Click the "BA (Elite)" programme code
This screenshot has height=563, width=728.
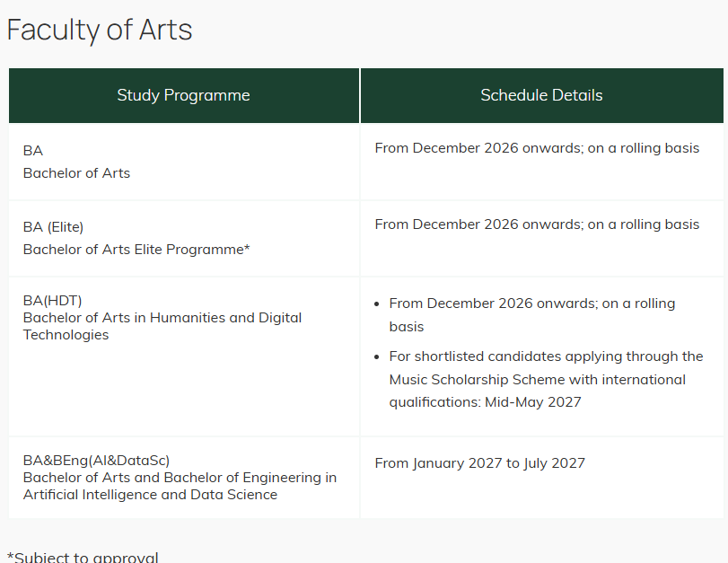click(x=53, y=226)
